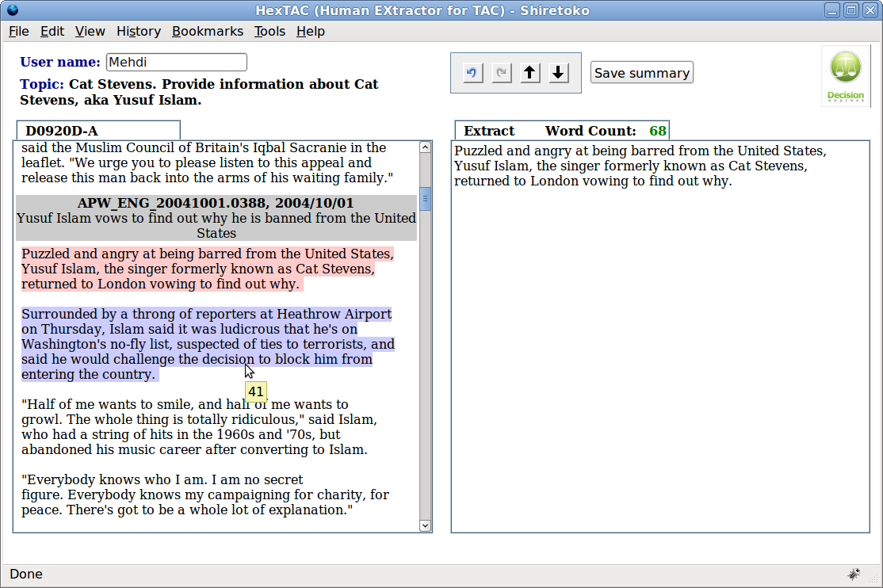Click the Decision Express scales logo
Viewport: 883px width, 588px height.
(x=846, y=75)
